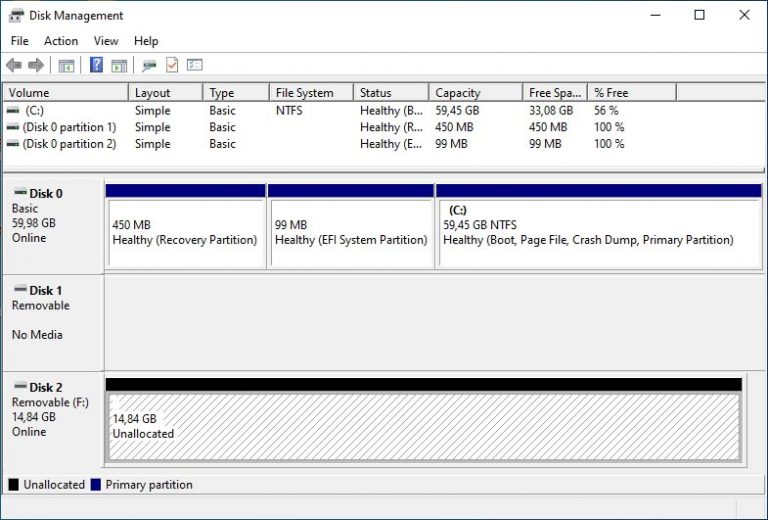Click the black Unallocated legend swatch

pyautogui.click(x=13, y=485)
